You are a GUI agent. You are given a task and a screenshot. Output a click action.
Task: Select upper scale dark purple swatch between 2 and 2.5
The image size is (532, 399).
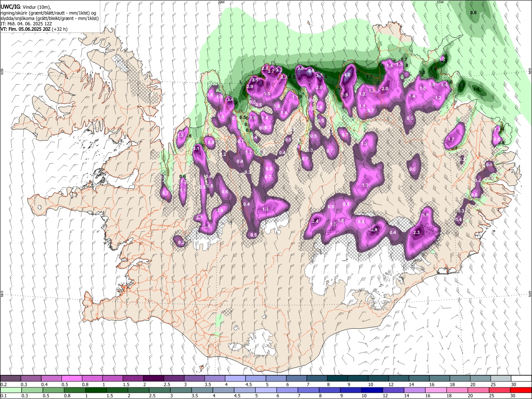pyautogui.click(x=153, y=378)
